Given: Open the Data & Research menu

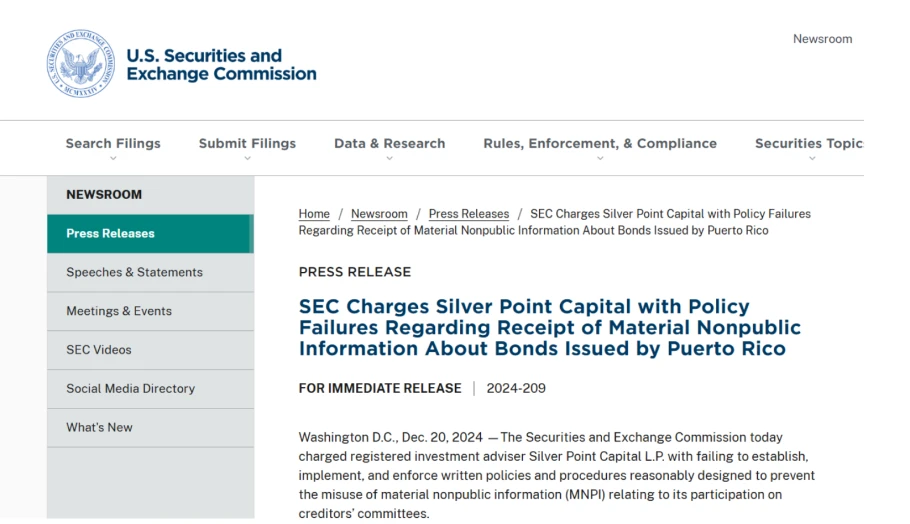Looking at the screenshot, I should click(389, 143).
